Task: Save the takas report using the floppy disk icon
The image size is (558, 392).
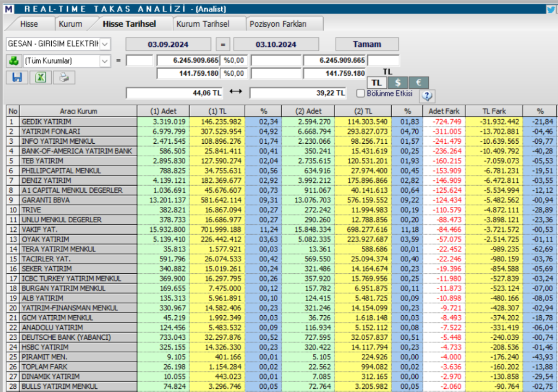Action: [x=16, y=78]
